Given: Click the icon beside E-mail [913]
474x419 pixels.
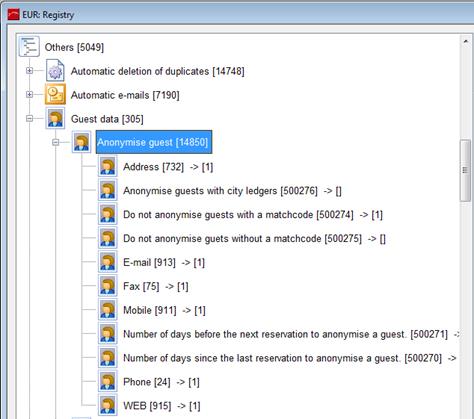Looking at the screenshot, I should (x=108, y=262).
